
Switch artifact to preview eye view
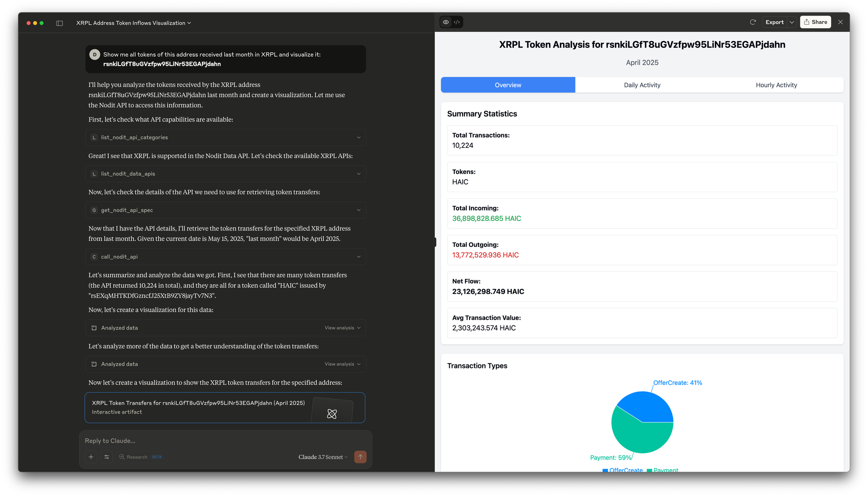pos(446,22)
